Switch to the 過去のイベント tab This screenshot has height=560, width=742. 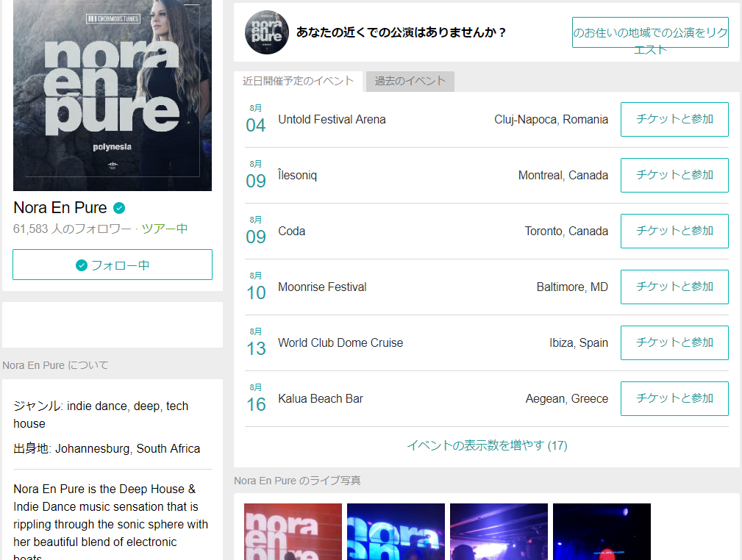pos(410,82)
